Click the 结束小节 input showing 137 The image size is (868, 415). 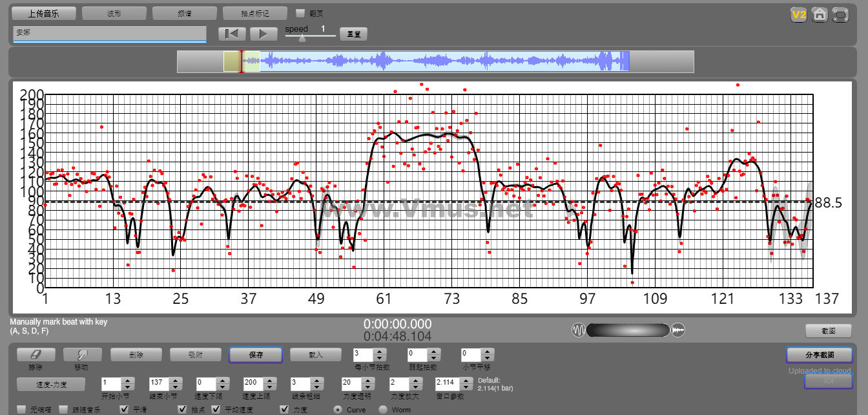pos(159,383)
